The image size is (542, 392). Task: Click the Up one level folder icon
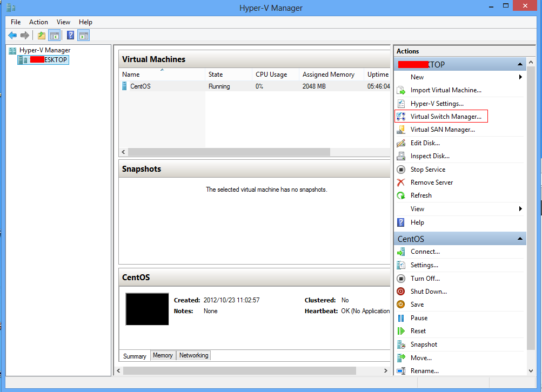pos(42,35)
